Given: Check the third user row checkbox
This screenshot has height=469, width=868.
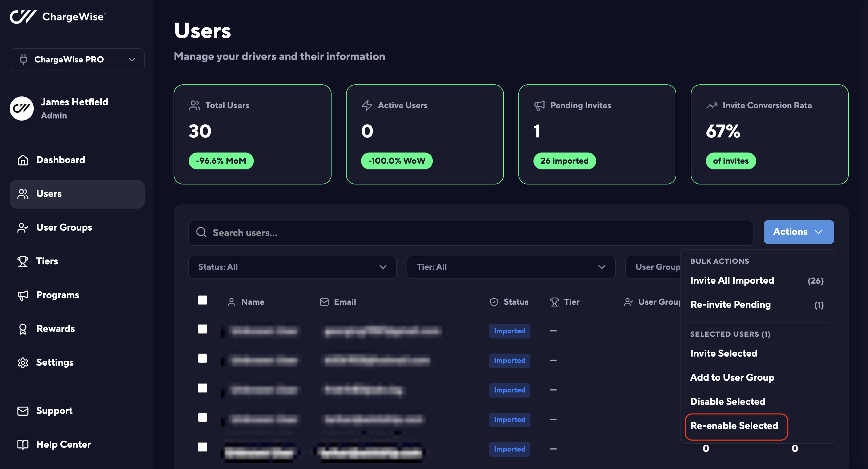Looking at the screenshot, I should (x=202, y=388).
